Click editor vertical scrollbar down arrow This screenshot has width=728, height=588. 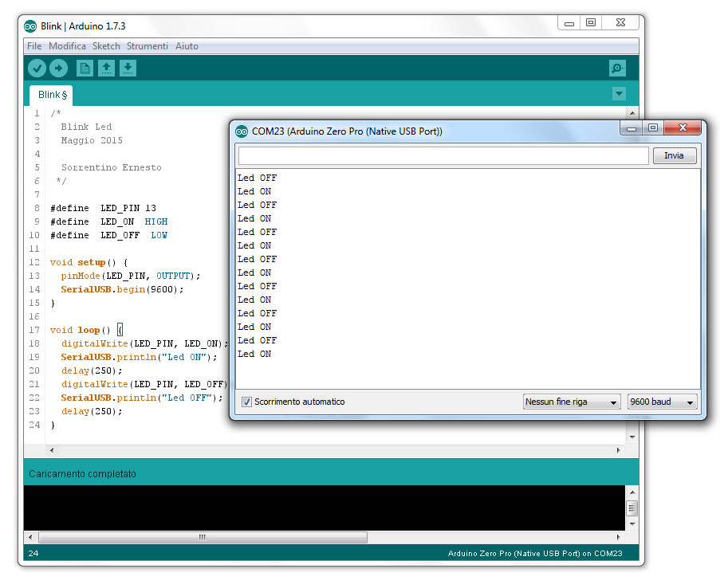[632, 437]
